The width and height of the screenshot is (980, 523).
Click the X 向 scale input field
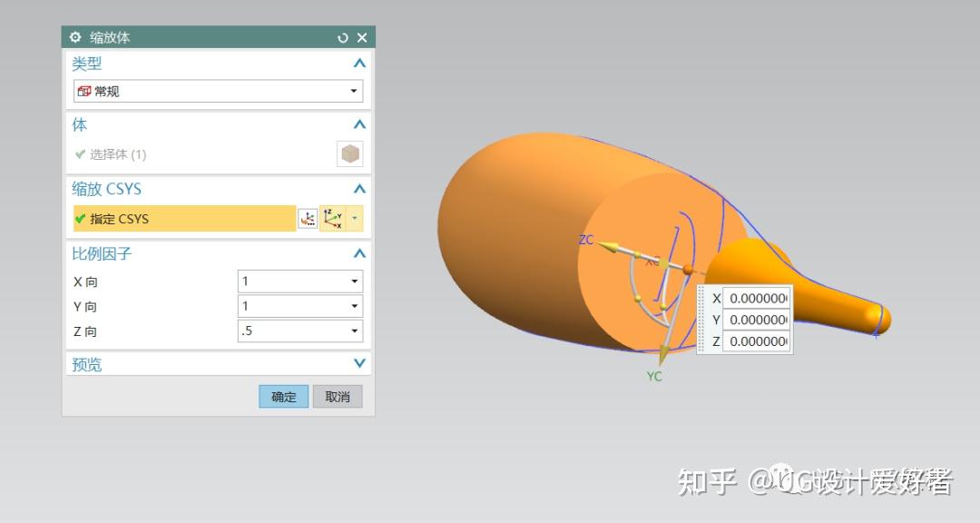coord(292,281)
